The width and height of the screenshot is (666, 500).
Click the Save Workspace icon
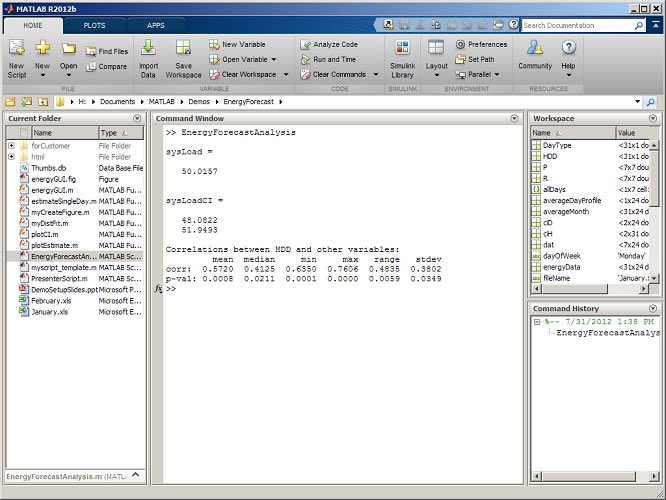(183, 48)
